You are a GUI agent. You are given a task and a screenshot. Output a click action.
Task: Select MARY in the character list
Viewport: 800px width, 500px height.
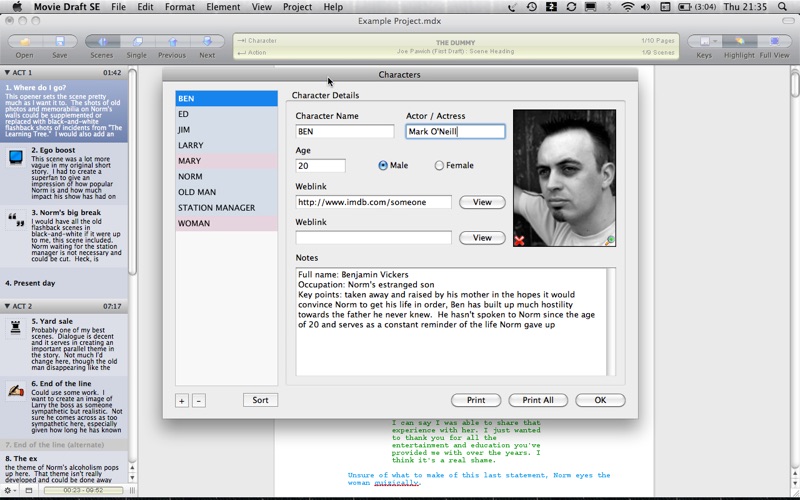coord(226,161)
